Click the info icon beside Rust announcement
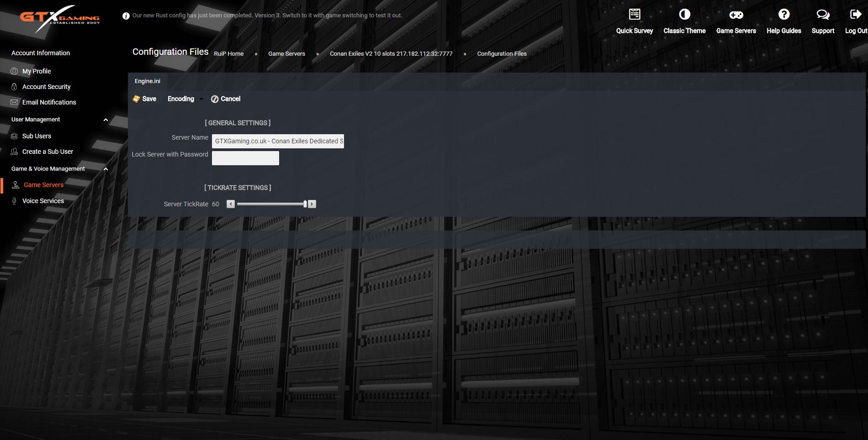This screenshot has height=440, width=868. coord(126,16)
